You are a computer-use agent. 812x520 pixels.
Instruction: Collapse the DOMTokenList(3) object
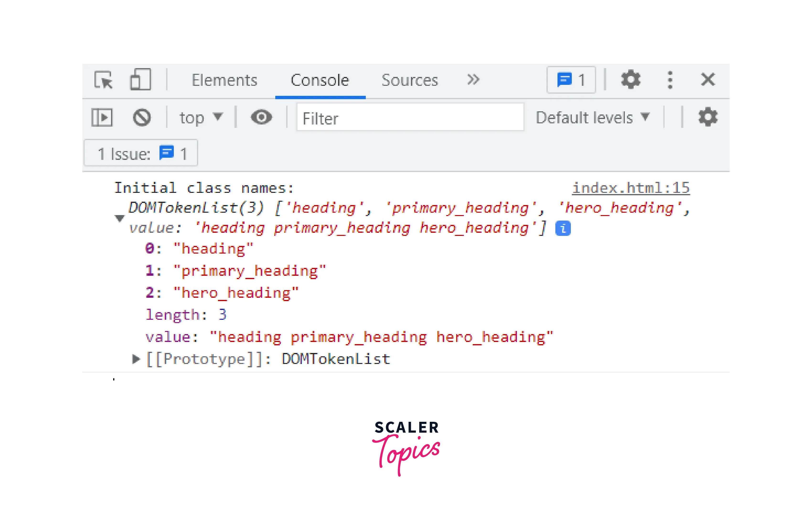[x=119, y=218]
